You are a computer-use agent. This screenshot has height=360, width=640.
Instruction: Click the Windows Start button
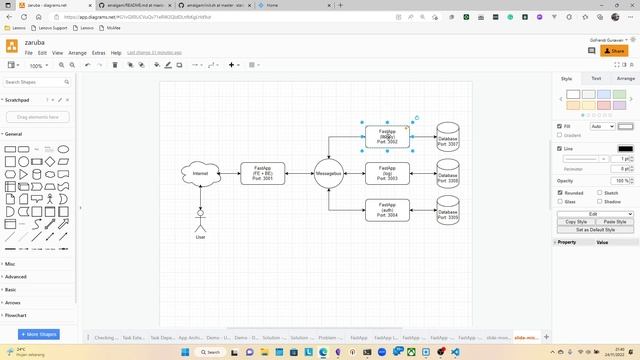pyautogui.click(x=185, y=352)
